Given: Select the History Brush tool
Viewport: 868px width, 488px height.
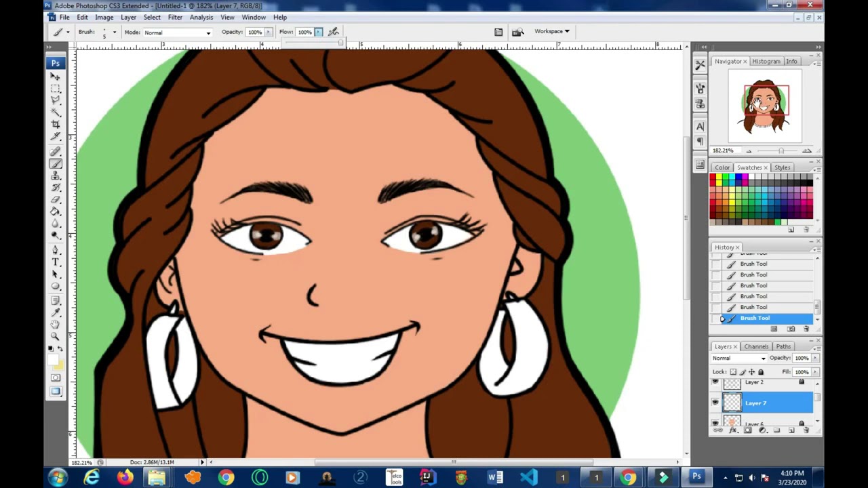Looking at the screenshot, I should click(x=56, y=188).
